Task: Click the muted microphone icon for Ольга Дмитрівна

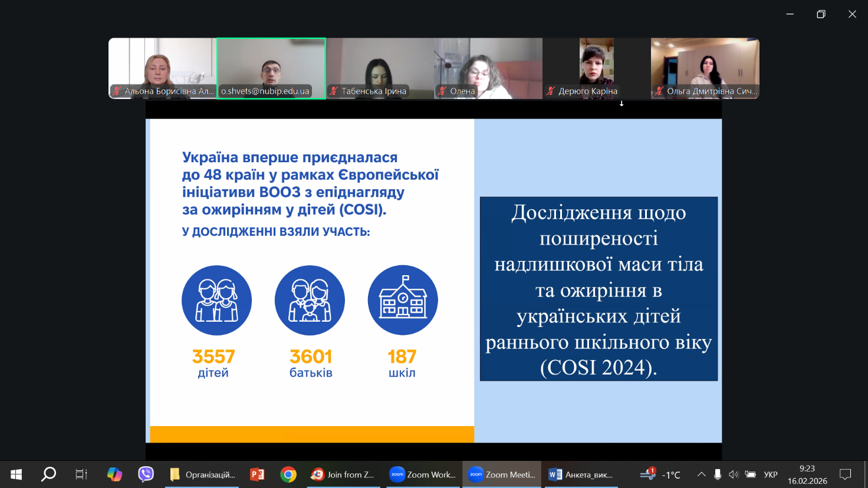Action: click(x=659, y=91)
